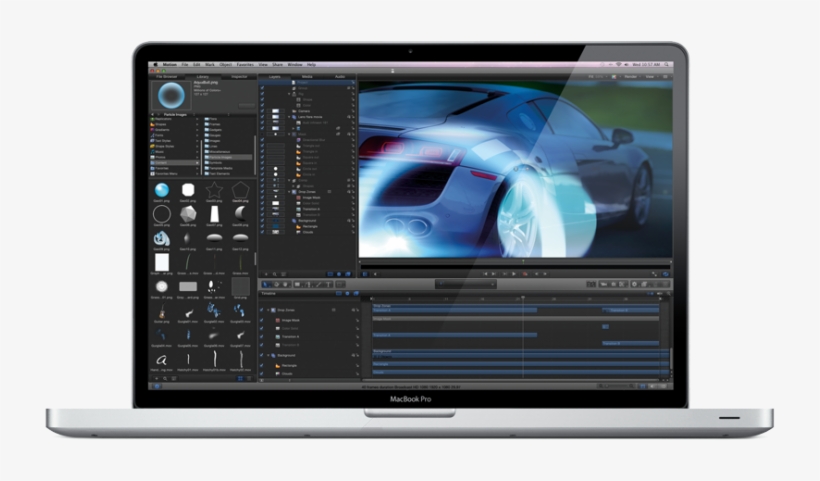Viewport: 820px width, 481px height.
Task: Collapse Background group in Timeline
Action: tap(268, 355)
